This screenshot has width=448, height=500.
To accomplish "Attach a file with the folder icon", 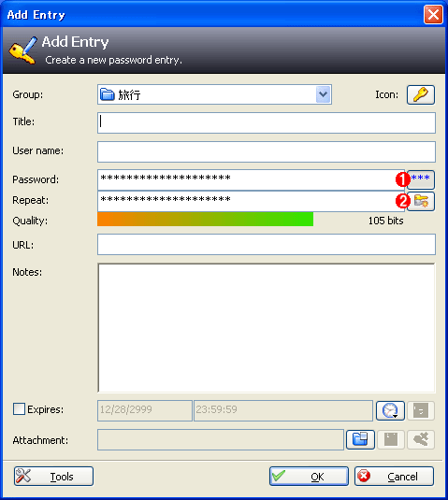I will pyautogui.click(x=360, y=439).
